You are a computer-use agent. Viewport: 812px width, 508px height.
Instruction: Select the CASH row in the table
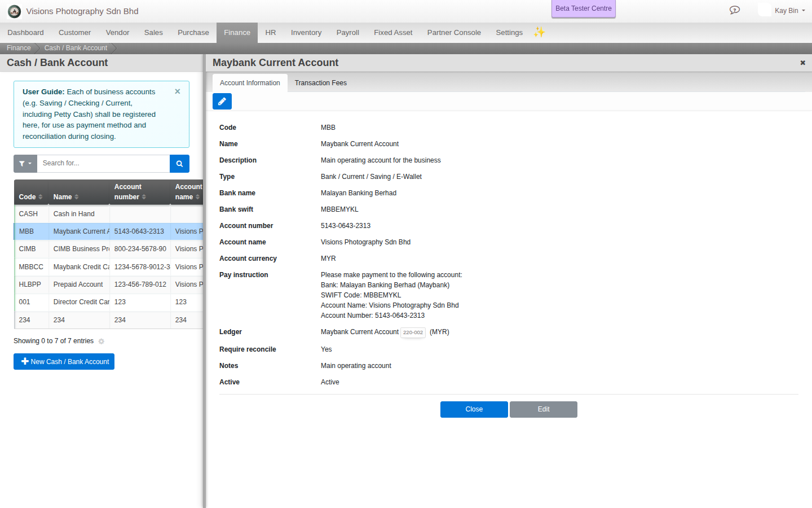(x=108, y=214)
